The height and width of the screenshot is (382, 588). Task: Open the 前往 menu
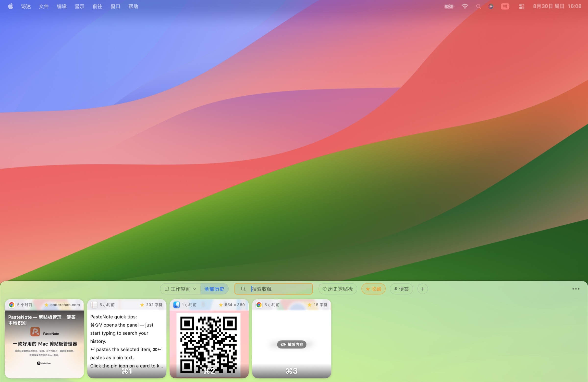97,6
